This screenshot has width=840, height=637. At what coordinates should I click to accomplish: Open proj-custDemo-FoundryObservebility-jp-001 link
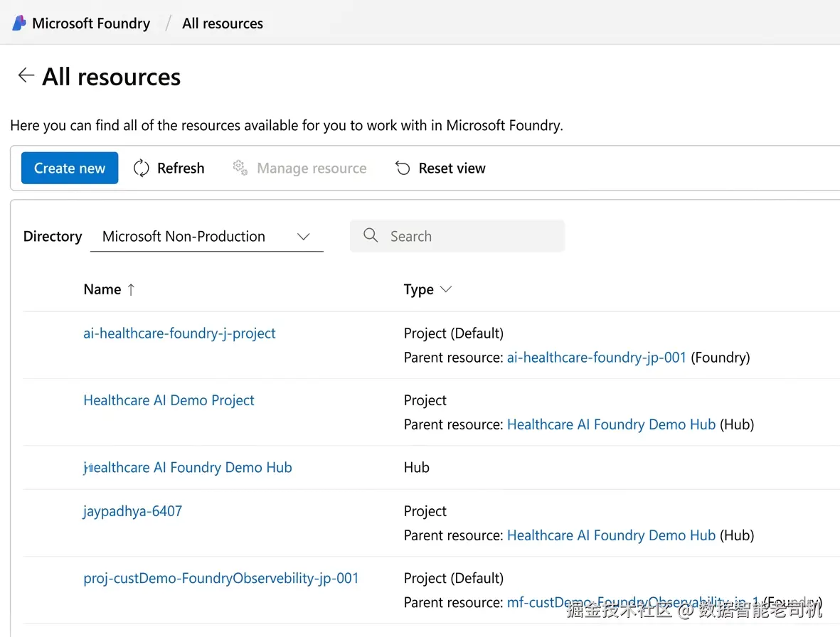click(220, 578)
